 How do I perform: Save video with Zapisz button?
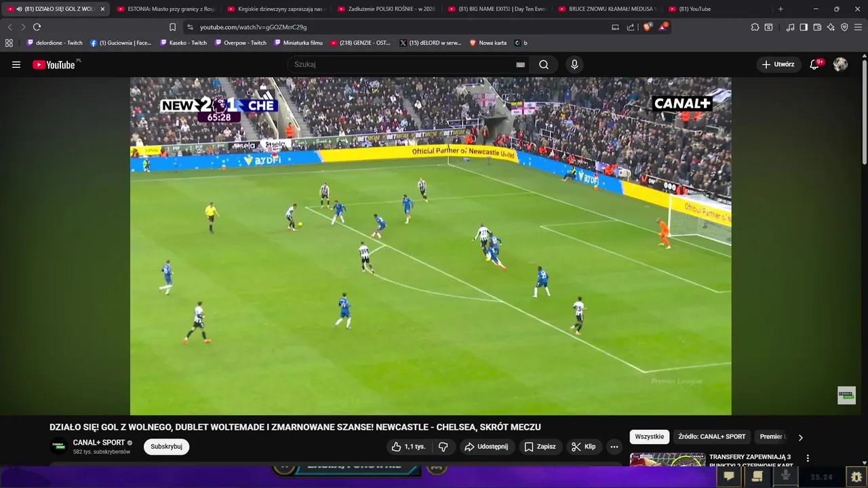(540, 447)
